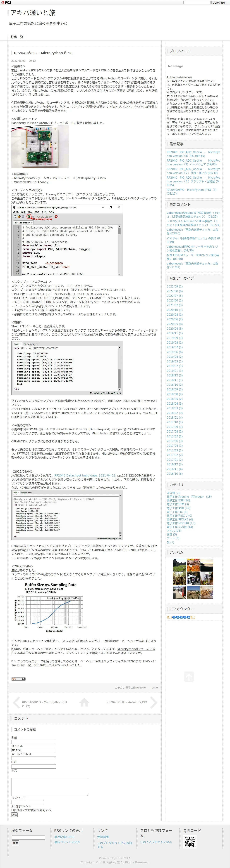
Task: Open archive 2022/08 (6)
Action: (x=174, y=291)
